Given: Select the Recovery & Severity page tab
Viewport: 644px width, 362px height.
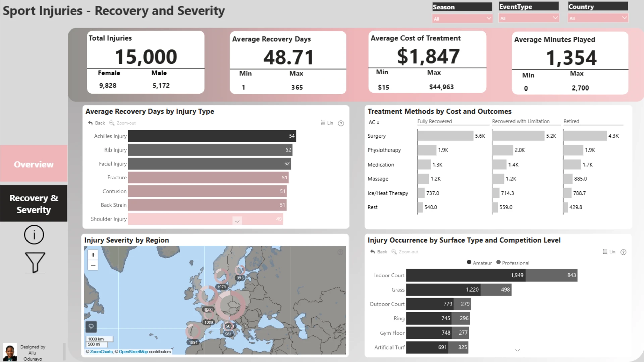Looking at the screenshot, I should (x=34, y=204).
